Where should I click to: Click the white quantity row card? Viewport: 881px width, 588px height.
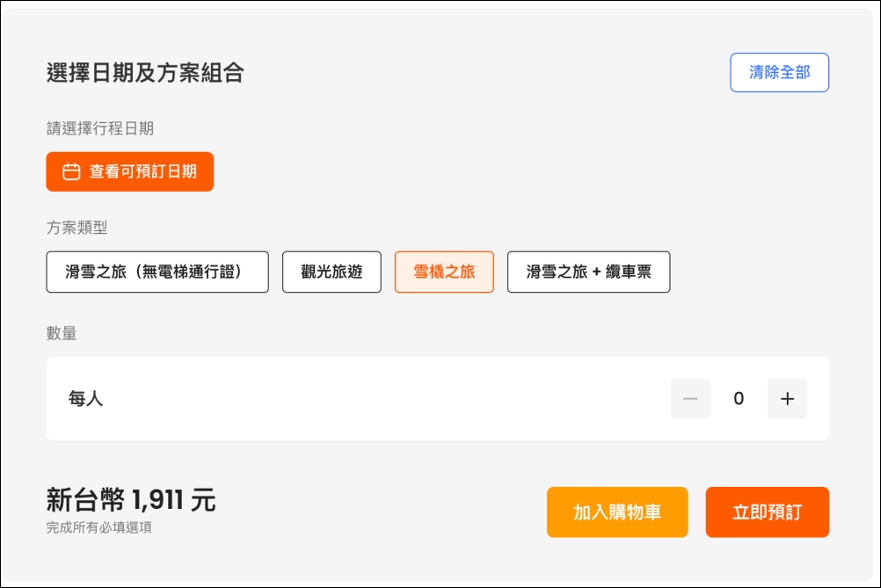point(438,399)
